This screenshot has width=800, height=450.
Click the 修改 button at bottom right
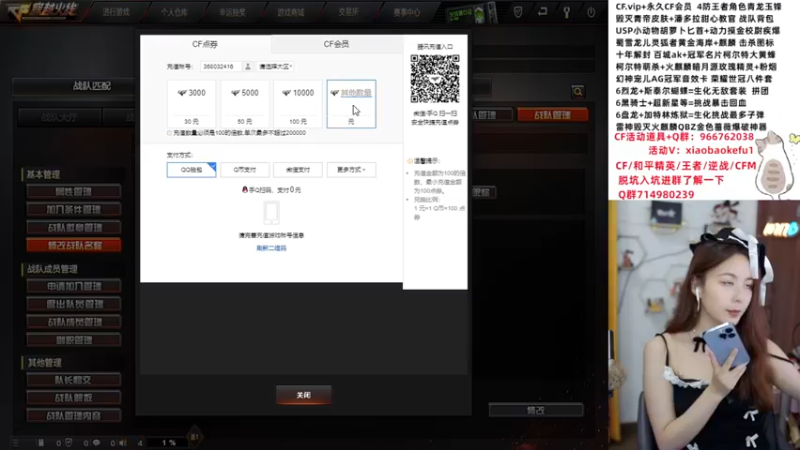tap(536, 410)
